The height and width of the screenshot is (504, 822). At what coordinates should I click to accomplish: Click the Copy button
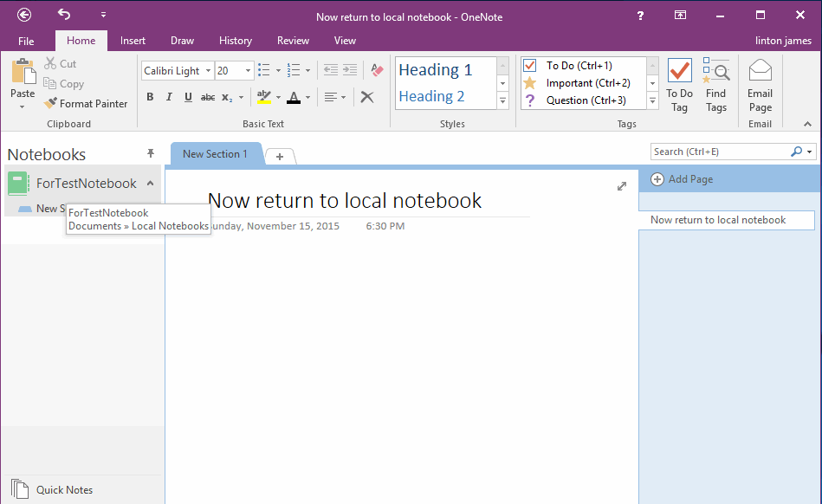[x=64, y=84]
